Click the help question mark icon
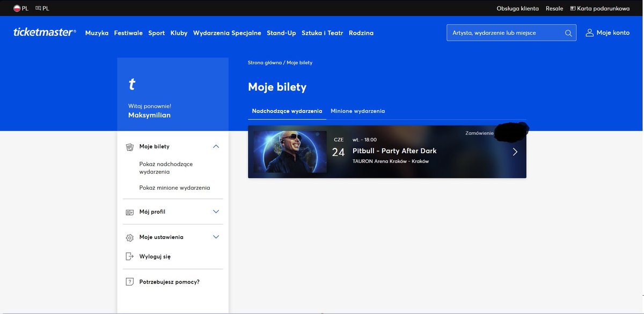644x314 pixels. (x=129, y=282)
